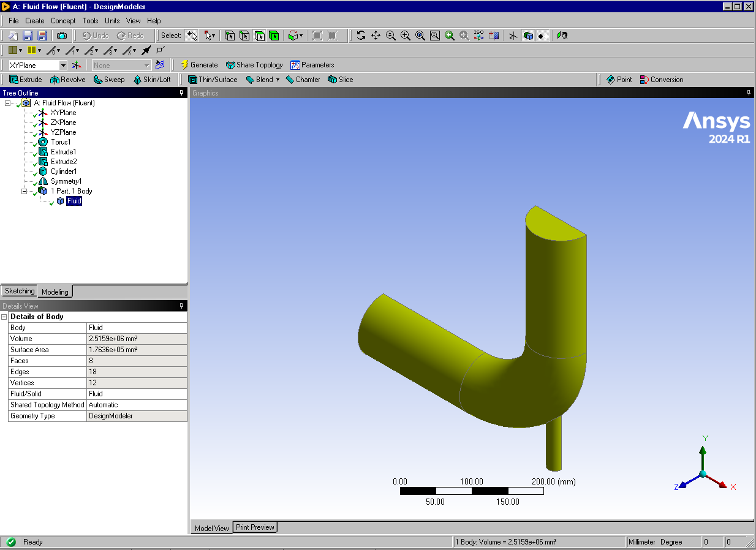Open the Concept menu

tap(63, 21)
